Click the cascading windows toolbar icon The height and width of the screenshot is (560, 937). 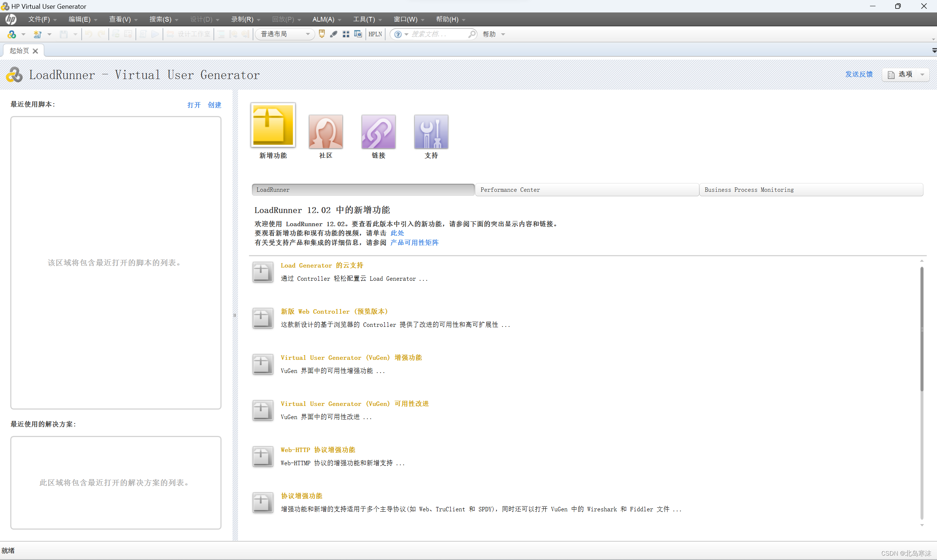pos(358,34)
